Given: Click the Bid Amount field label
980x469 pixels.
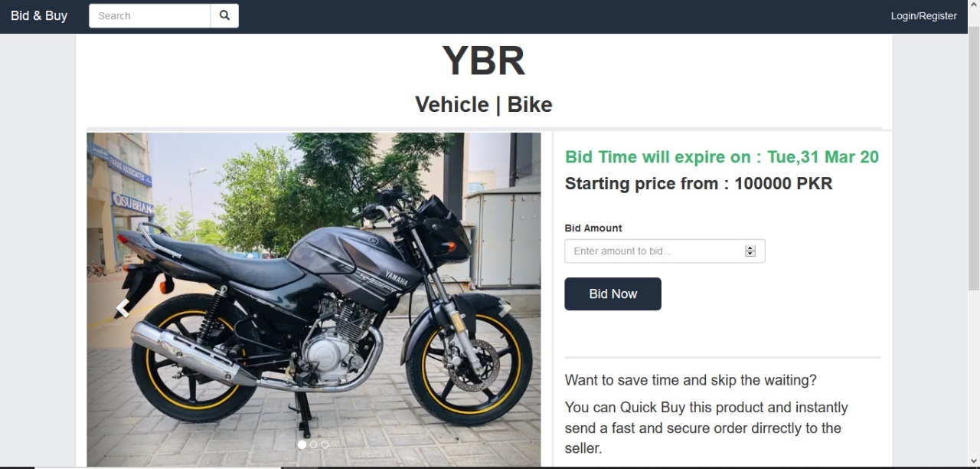Looking at the screenshot, I should tap(593, 228).
